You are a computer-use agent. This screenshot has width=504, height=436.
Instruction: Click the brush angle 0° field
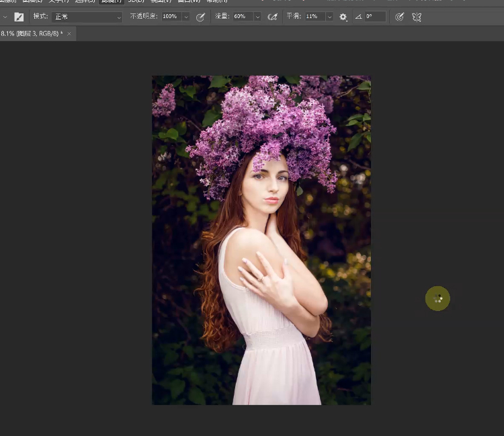coord(375,16)
